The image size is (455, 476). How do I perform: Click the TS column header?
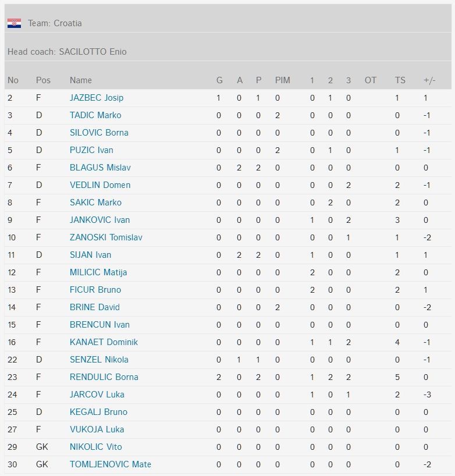click(400, 80)
